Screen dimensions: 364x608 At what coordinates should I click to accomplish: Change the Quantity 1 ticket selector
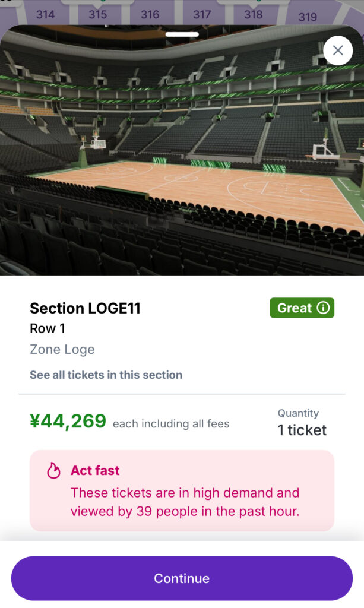coord(302,429)
